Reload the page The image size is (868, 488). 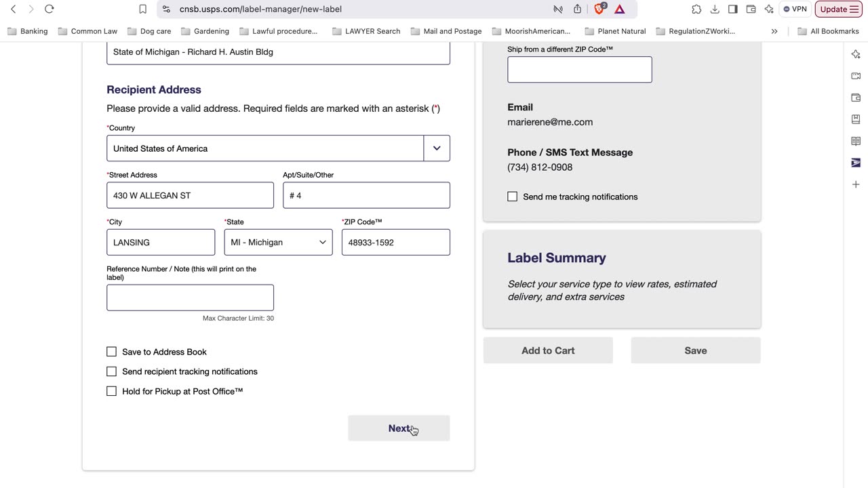pyautogui.click(x=49, y=9)
